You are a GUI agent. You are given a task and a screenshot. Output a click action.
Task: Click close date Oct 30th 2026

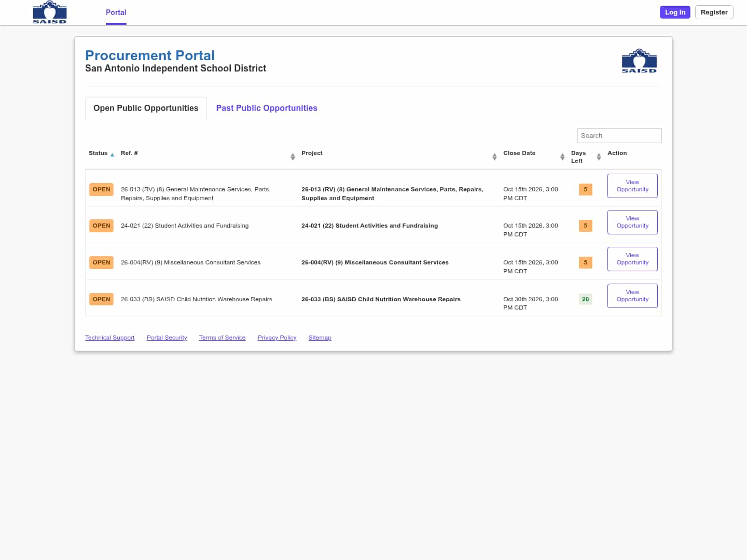[530, 303]
